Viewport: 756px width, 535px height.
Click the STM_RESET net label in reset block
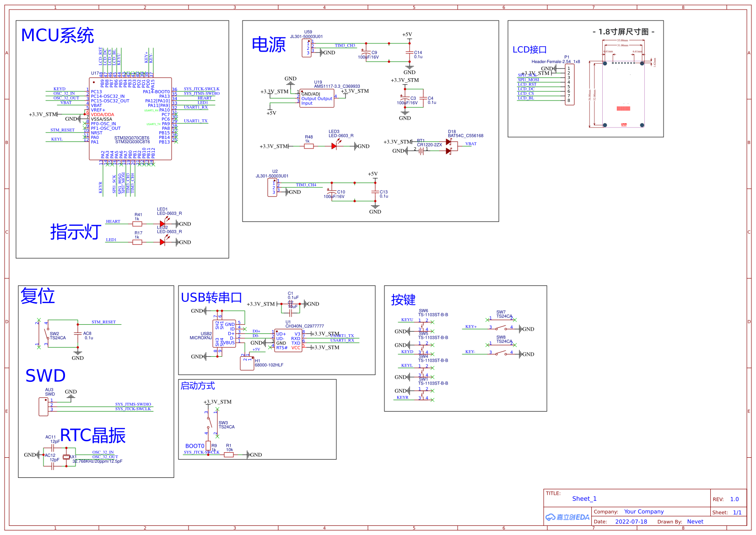point(104,322)
